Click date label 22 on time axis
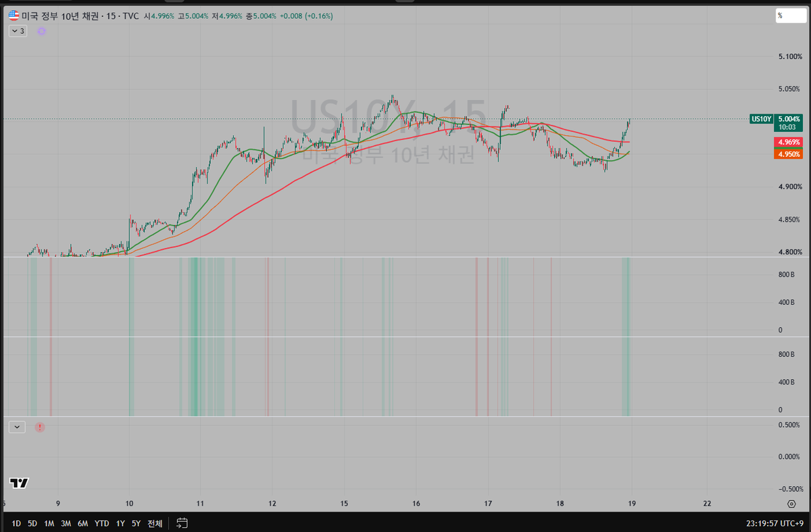811x532 pixels. point(707,504)
